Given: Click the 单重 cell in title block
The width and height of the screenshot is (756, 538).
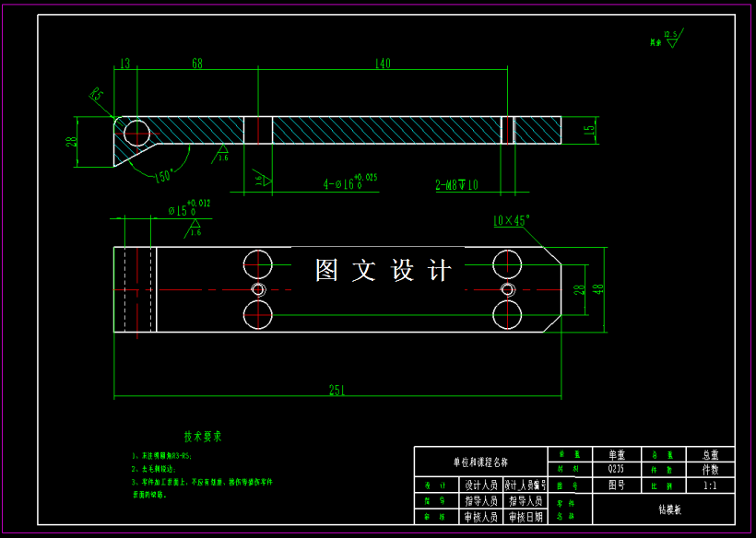Looking at the screenshot, I should coord(616,455).
